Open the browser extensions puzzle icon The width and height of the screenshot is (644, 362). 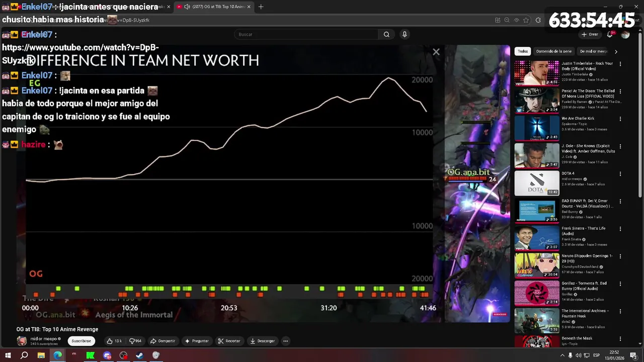click(538, 20)
